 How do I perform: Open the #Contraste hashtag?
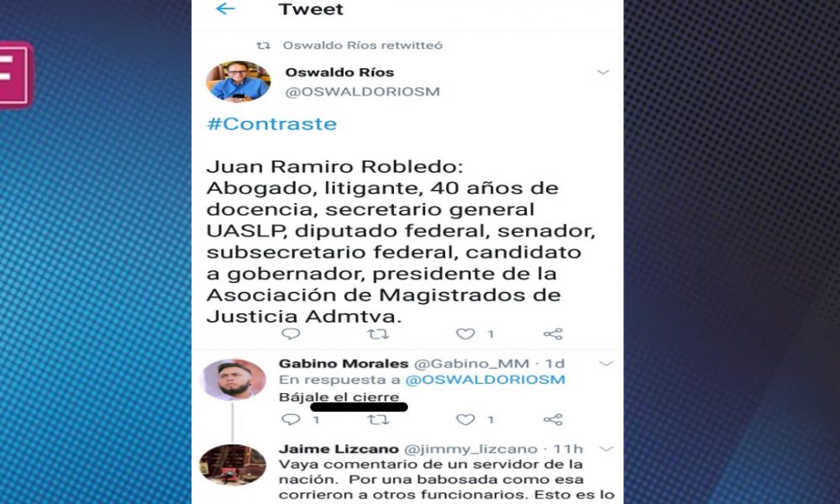[271, 123]
